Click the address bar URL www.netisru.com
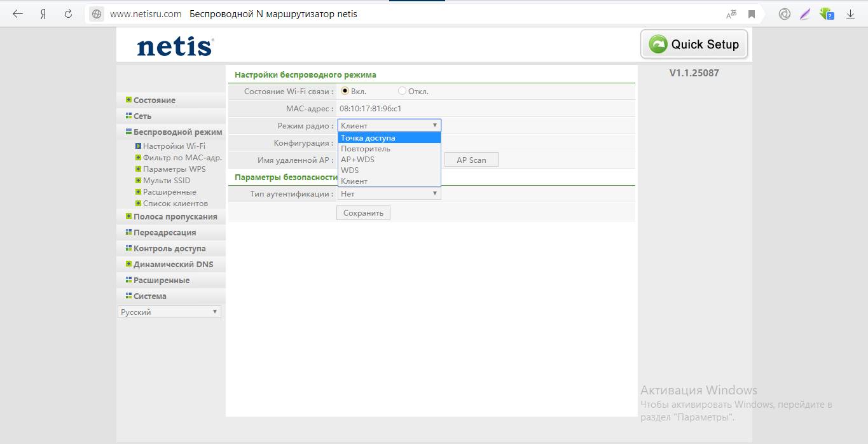 pos(146,14)
